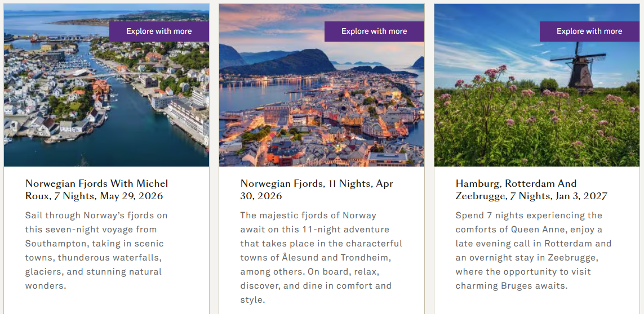
Task: Click the "comforts of Queen Anne" description paragraph
Action: [533, 250]
